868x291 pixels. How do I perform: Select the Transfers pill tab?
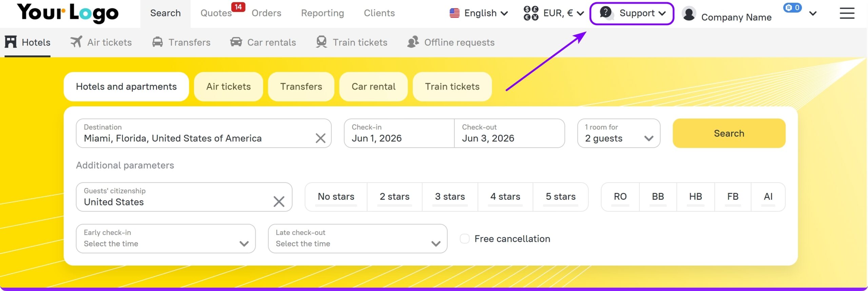(x=301, y=87)
